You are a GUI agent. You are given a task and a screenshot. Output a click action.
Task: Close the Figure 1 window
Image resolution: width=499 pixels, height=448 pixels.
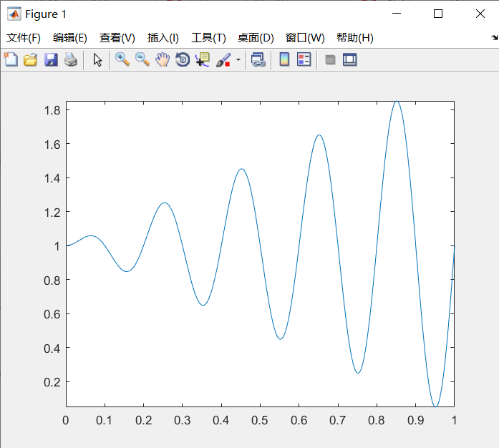tap(480, 14)
